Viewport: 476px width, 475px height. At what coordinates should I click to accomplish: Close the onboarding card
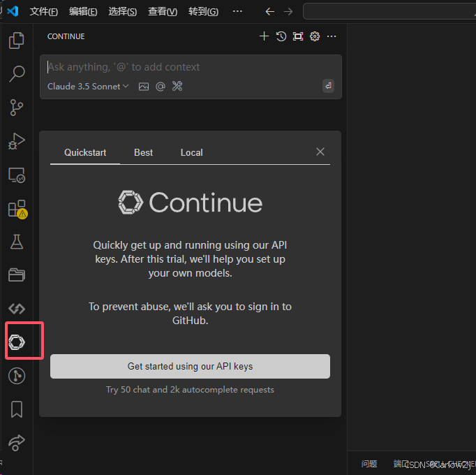tap(320, 152)
